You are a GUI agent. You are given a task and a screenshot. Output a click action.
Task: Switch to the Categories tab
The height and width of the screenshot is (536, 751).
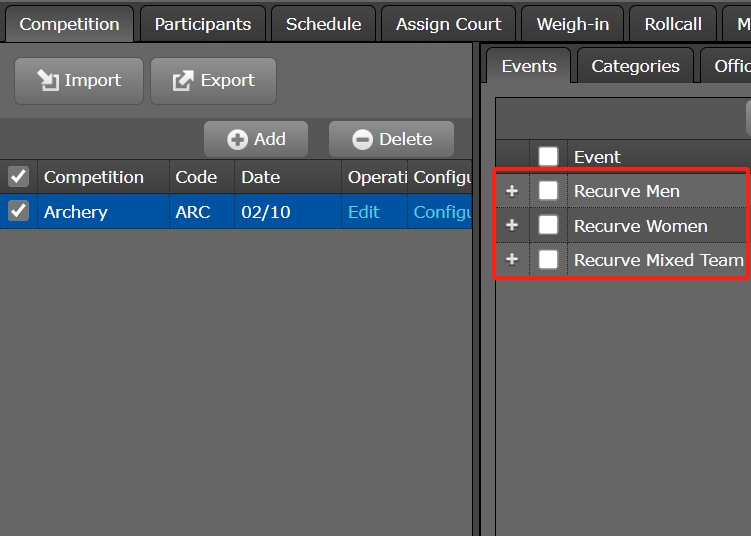(x=635, y=66)
